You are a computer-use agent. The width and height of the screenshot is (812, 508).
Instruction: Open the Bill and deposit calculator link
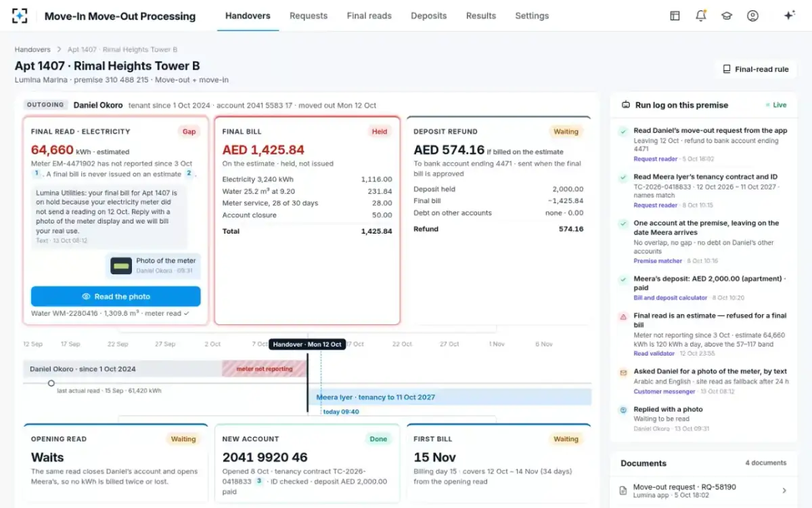(x=670, y=298)
